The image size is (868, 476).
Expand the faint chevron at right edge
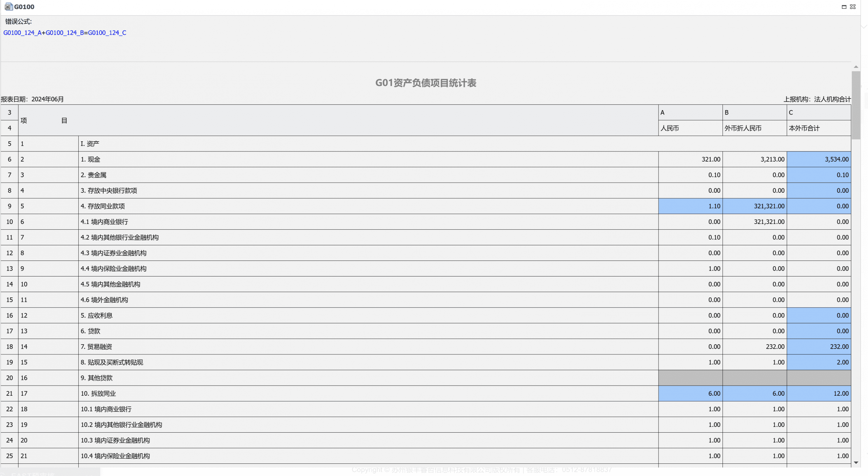click(x=864, y=26)
